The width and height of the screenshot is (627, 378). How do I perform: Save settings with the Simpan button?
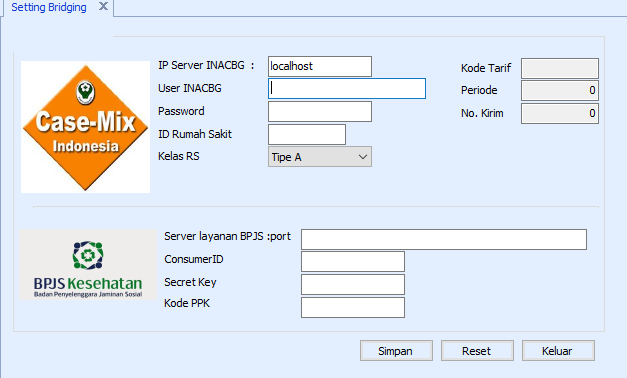(396, 351)
